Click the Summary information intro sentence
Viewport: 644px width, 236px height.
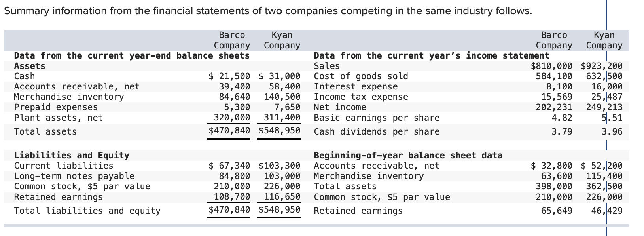(268, 11)
